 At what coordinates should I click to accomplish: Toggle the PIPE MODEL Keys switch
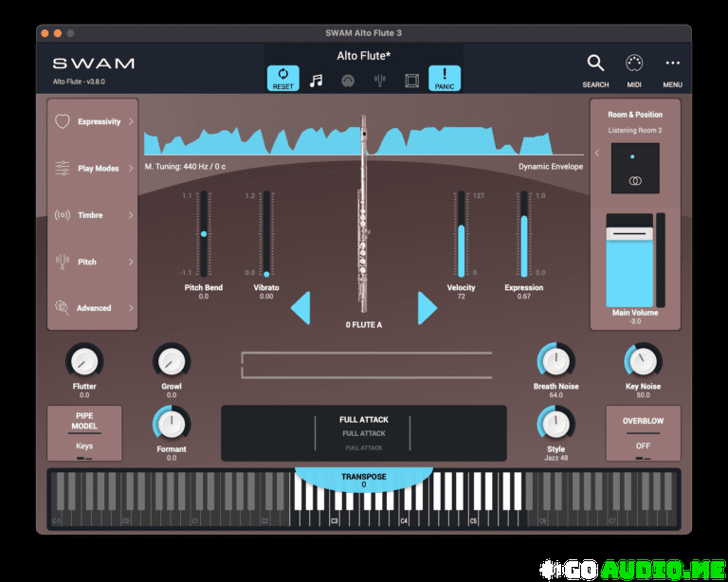(84, 433)
